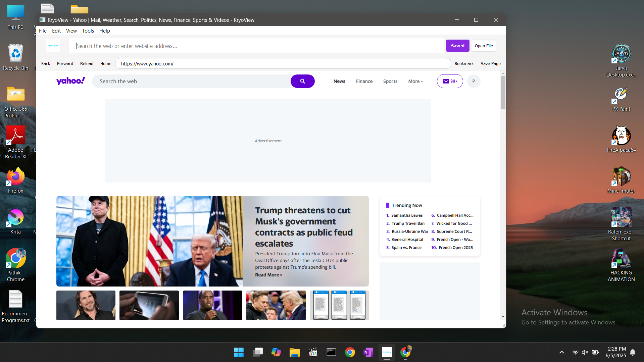Click the purple Saved button
Screen dimensions: 644x362
(x=457, y=46)
